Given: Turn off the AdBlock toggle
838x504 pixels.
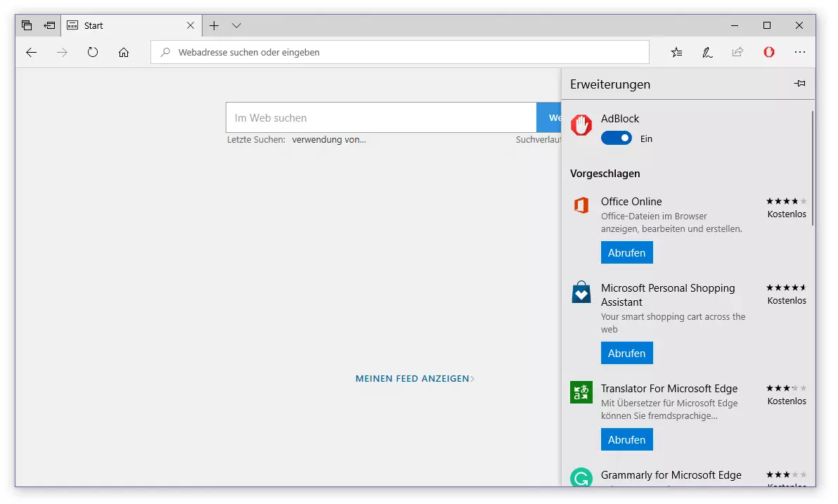Looking at the screenshot, I should [617, 138].
